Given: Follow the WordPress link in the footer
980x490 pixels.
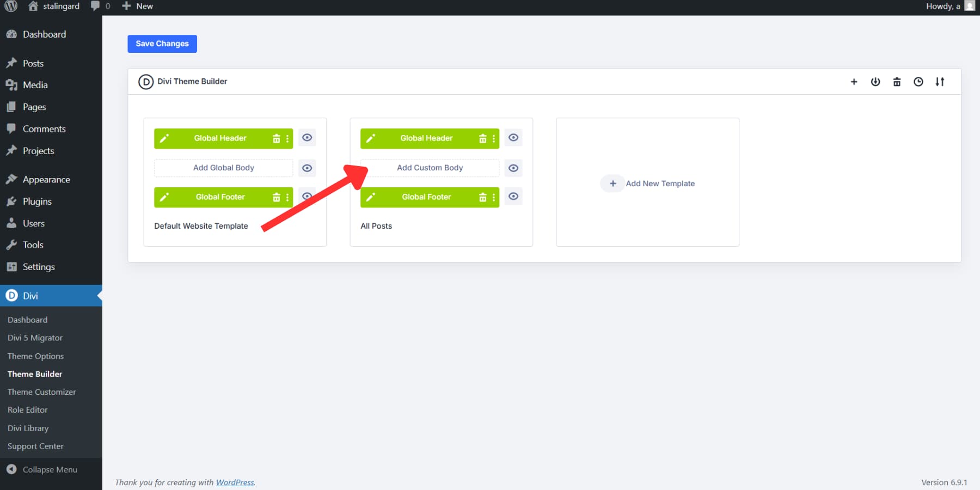Looking at the screenshot, I should tap(235, 482).
